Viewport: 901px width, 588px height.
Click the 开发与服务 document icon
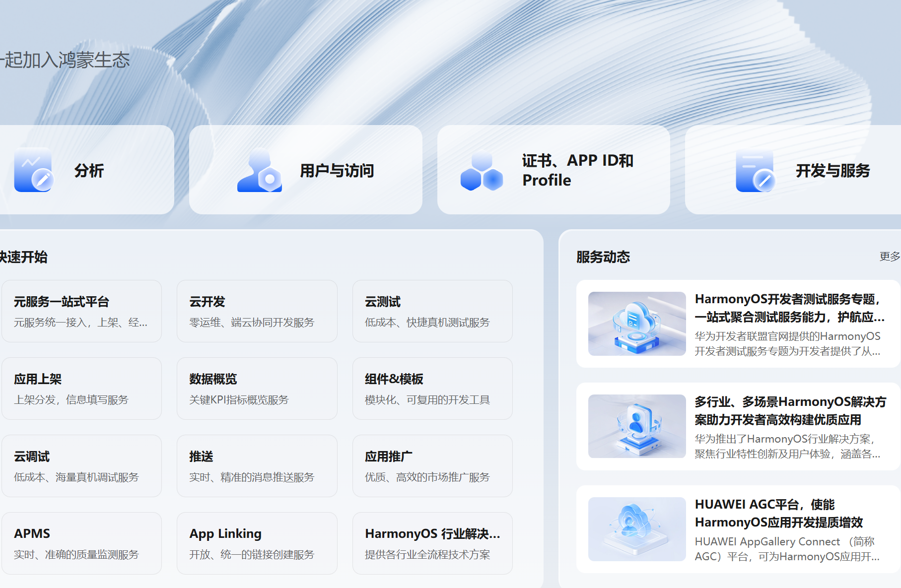755,170
